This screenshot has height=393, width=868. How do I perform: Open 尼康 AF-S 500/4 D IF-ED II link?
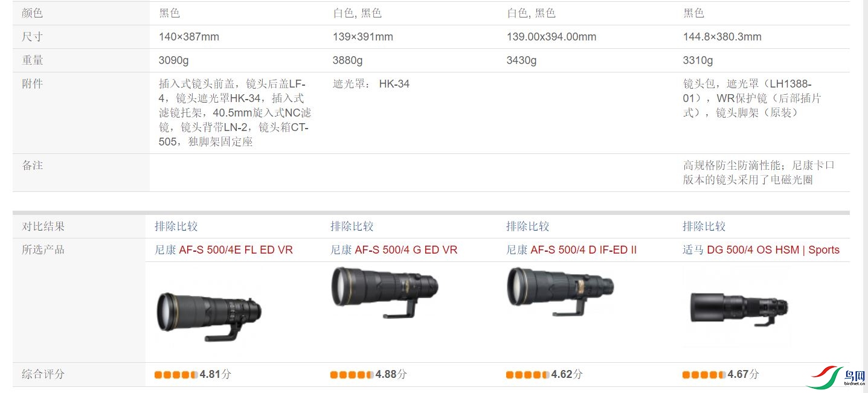(x=571, y=250)
